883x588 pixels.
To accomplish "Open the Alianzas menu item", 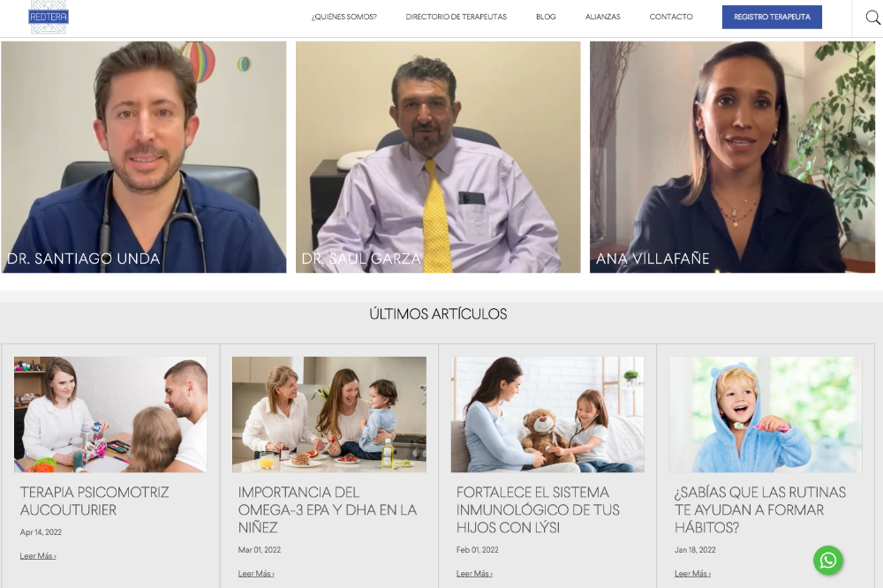I will coord(602,17).
